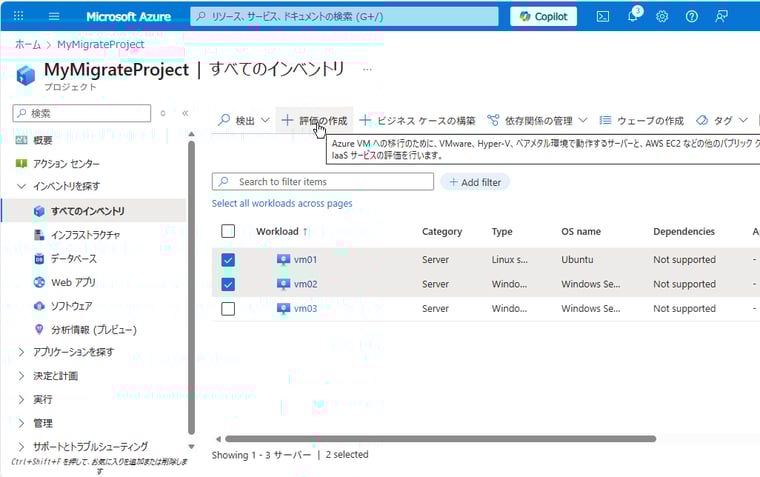Open the Azure Cloud Shell icon

click(603, 16)
